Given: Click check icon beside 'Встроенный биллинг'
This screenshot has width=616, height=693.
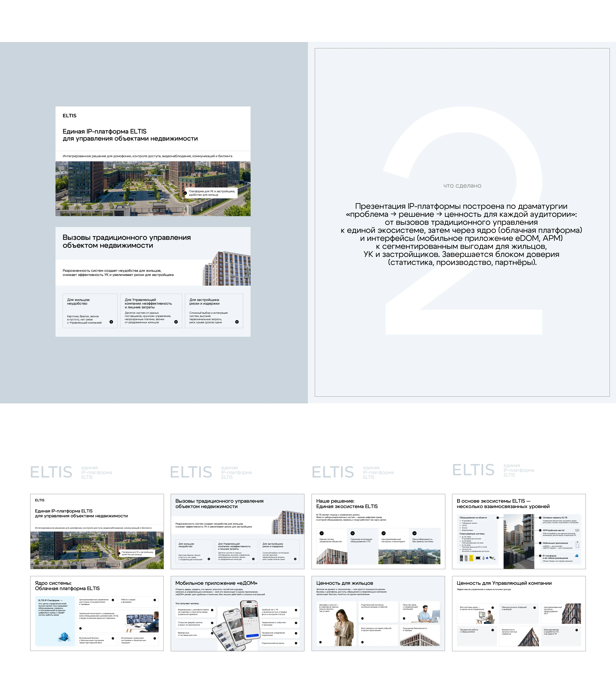Looking at the screenshot, I should (113, 638).
